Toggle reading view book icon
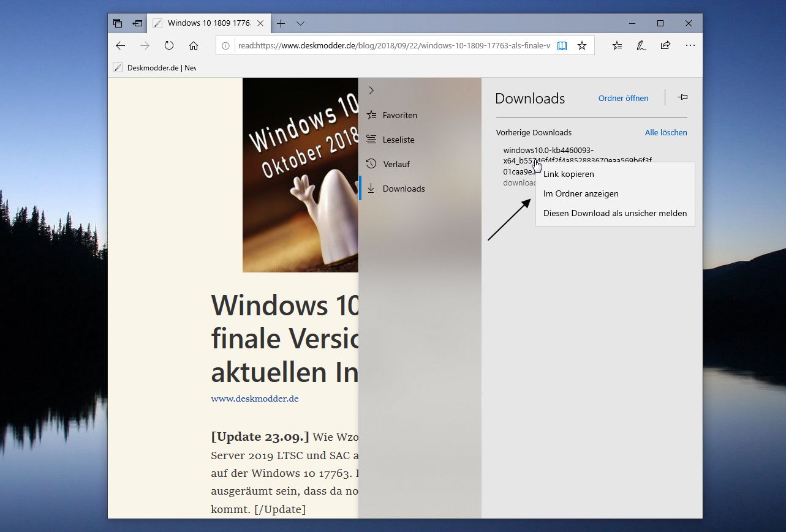The image size is (786, 532). coord(562,45)
